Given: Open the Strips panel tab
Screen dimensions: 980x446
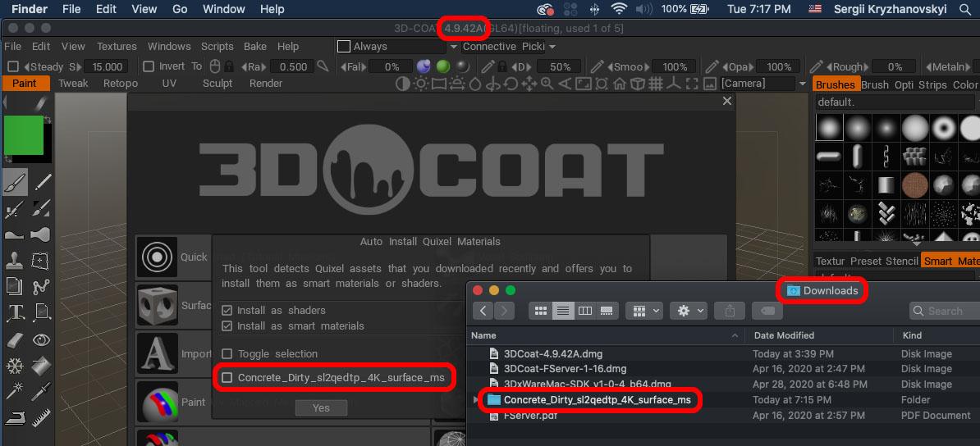Looking at the screenshot, I should point(933,85).
